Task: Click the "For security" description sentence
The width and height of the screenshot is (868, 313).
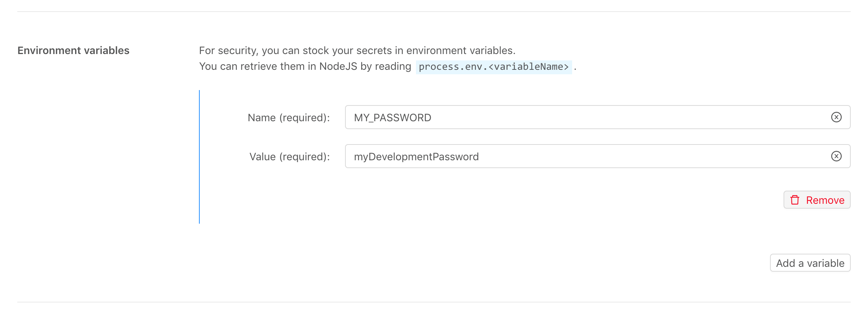Action: click(357, 50)
